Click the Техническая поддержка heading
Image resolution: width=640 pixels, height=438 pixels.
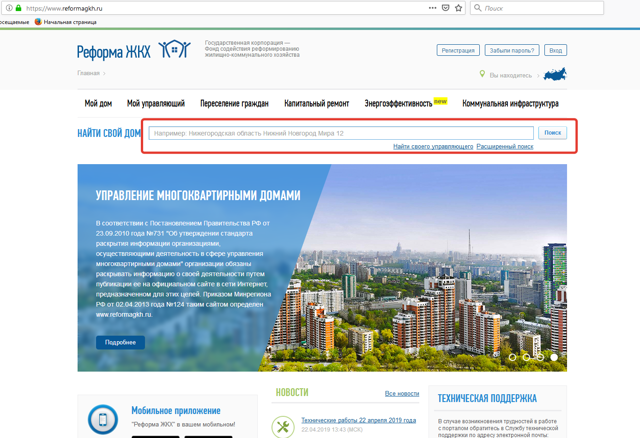(487, 398)
